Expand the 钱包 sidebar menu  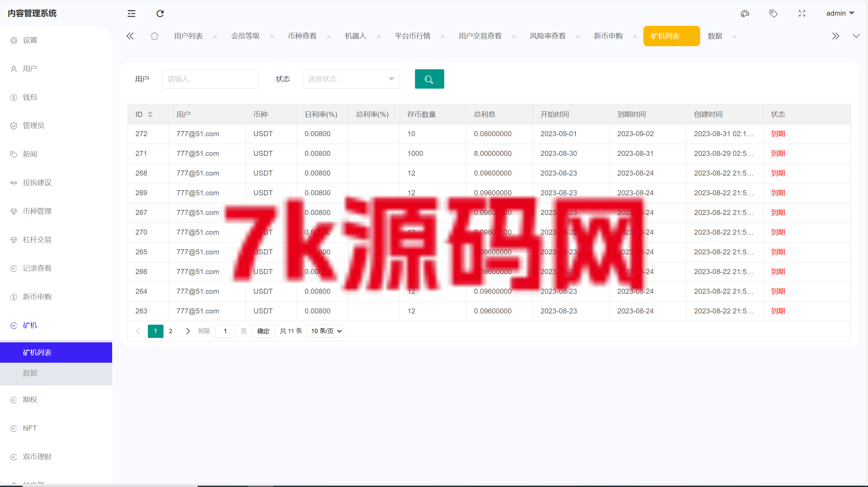click(56, 97)
